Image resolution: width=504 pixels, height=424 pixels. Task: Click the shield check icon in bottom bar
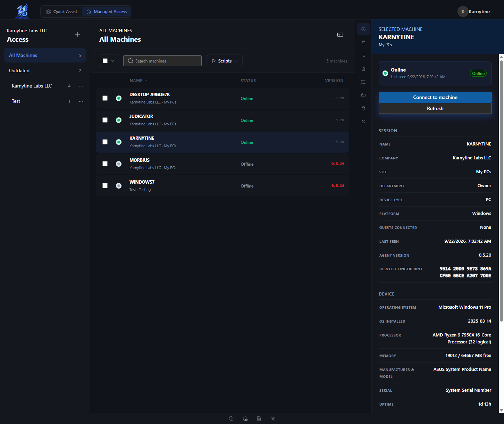pos(245,419)
